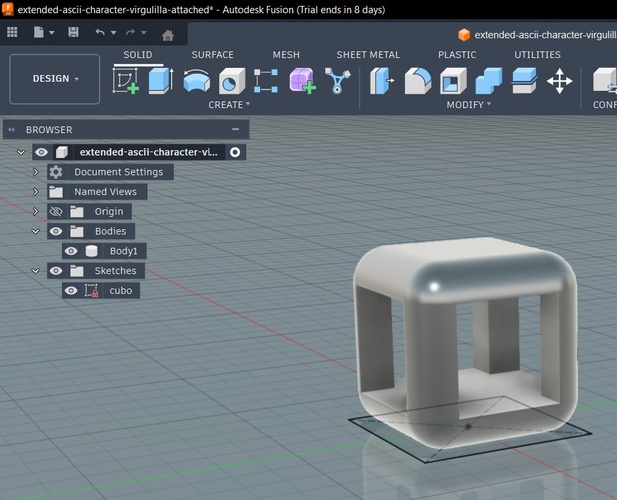
Task: Open the CREATE dropdown menu
Action: coord(229,105)
